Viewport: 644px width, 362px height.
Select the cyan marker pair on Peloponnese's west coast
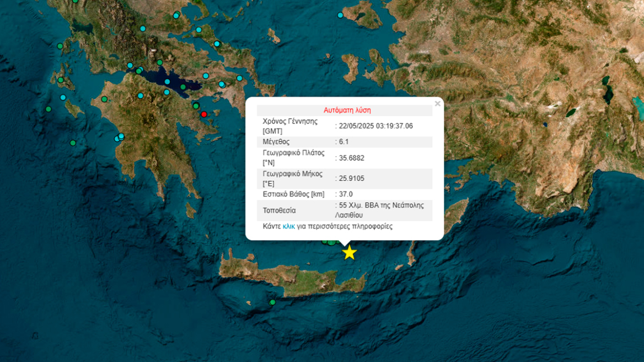click(x=120, y=137)
